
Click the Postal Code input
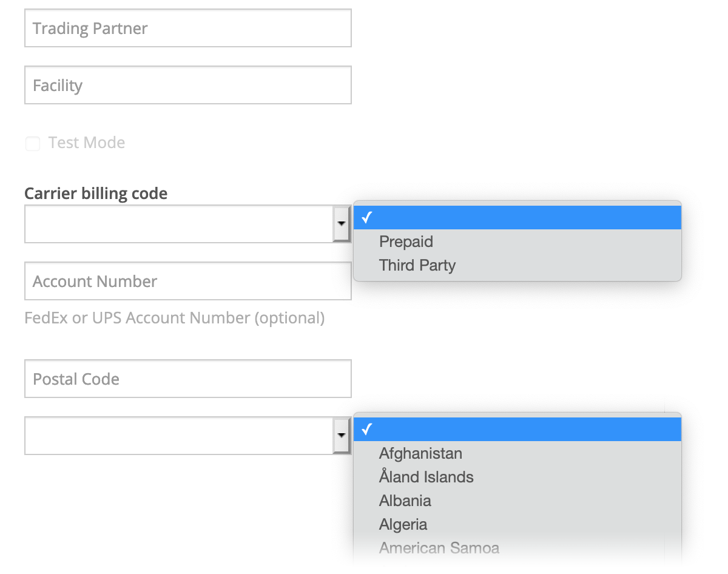pos(187,379)
